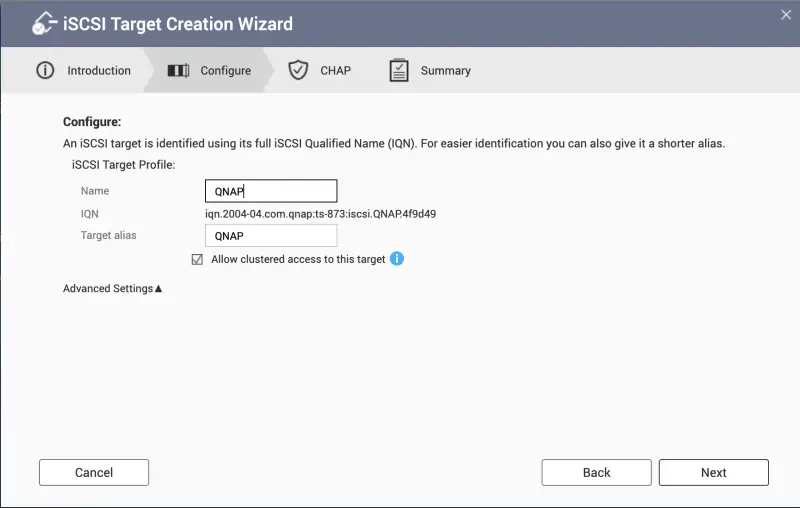The height and width of the screenshot is (508, 800).
Task: Click the IQN field label
Action: (x=90, y=214)
